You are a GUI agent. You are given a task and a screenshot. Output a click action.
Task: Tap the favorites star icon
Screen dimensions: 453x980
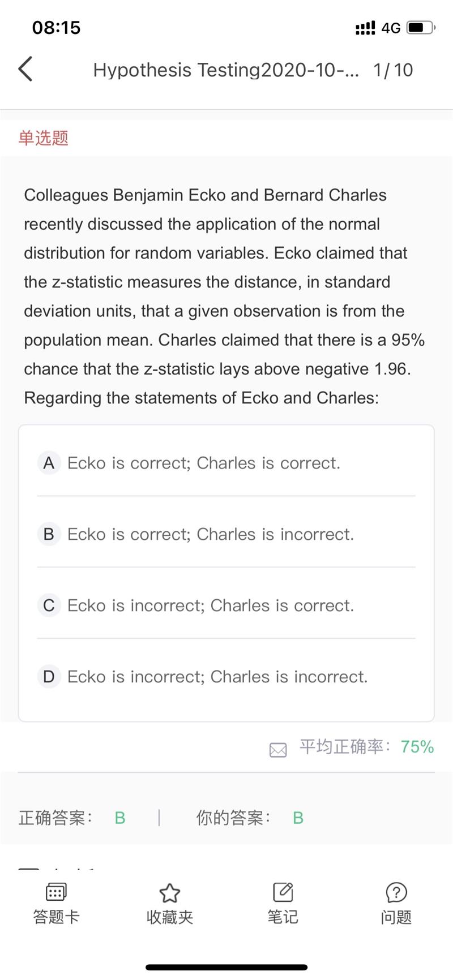click(x=169, y=892)
